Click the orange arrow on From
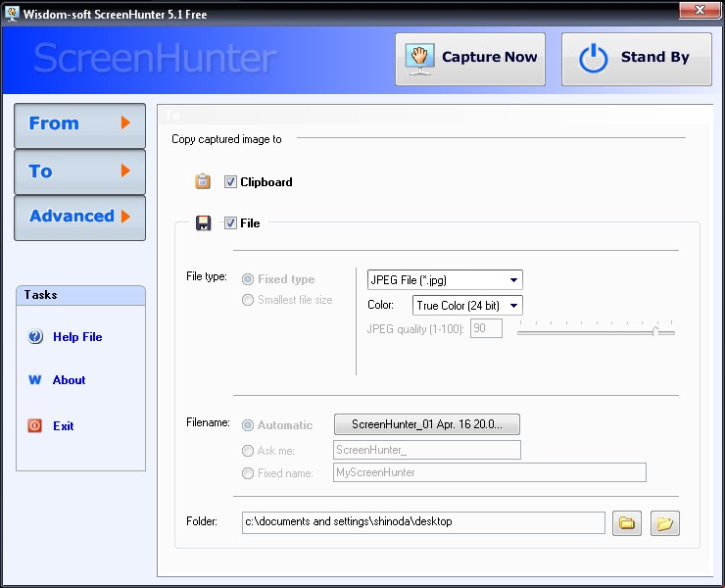Screen dimensions: 725x588 click(125, 123)
